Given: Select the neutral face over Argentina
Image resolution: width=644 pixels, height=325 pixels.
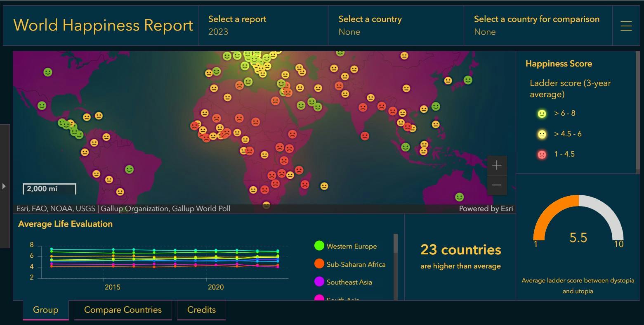Looking at the screenshot, I should tap(120, 192).
